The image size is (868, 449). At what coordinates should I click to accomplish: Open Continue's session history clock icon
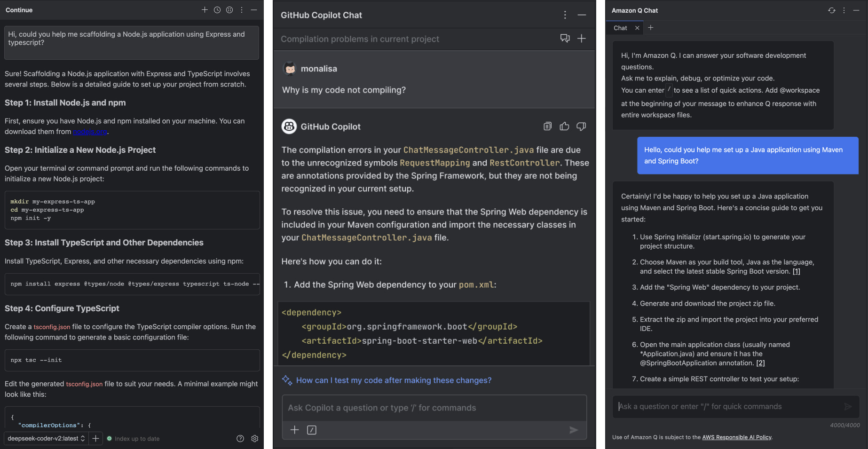pyautogui.click(x=217, y=10)
